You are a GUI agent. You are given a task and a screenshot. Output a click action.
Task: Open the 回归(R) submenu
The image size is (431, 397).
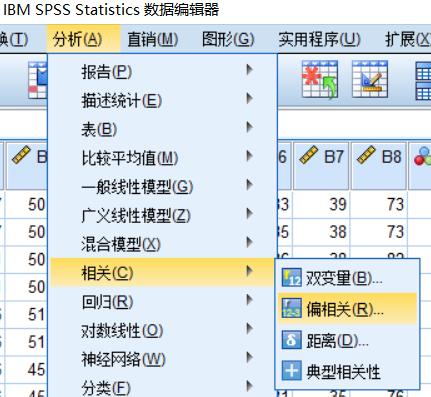163,302
